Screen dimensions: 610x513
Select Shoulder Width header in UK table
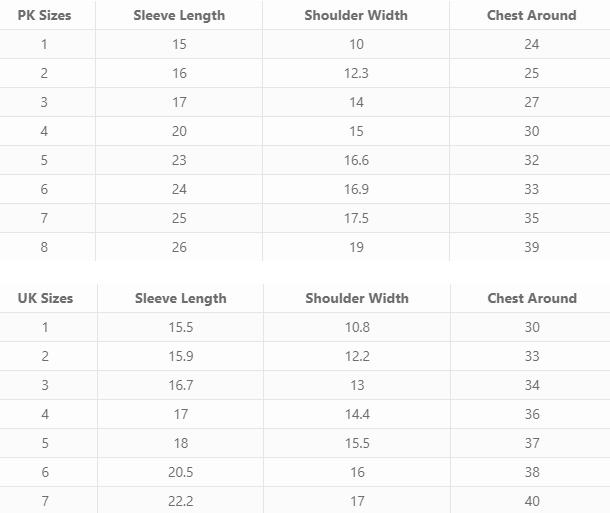point(357,298)
